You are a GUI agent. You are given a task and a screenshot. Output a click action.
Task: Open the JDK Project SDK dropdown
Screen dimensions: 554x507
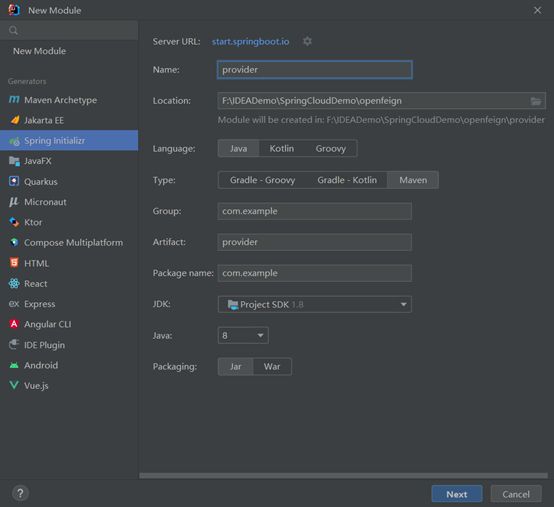point(314,305)
